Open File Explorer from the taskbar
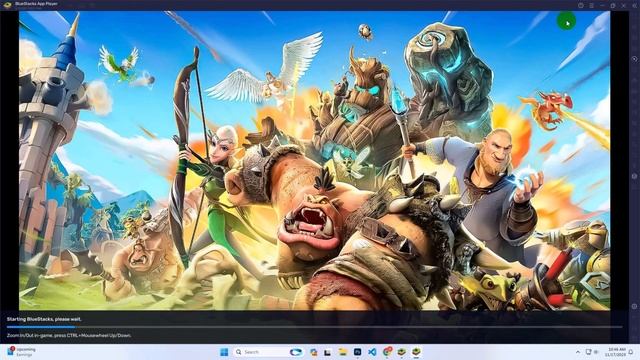Screen dimensions: 640x360 (342, 352)
